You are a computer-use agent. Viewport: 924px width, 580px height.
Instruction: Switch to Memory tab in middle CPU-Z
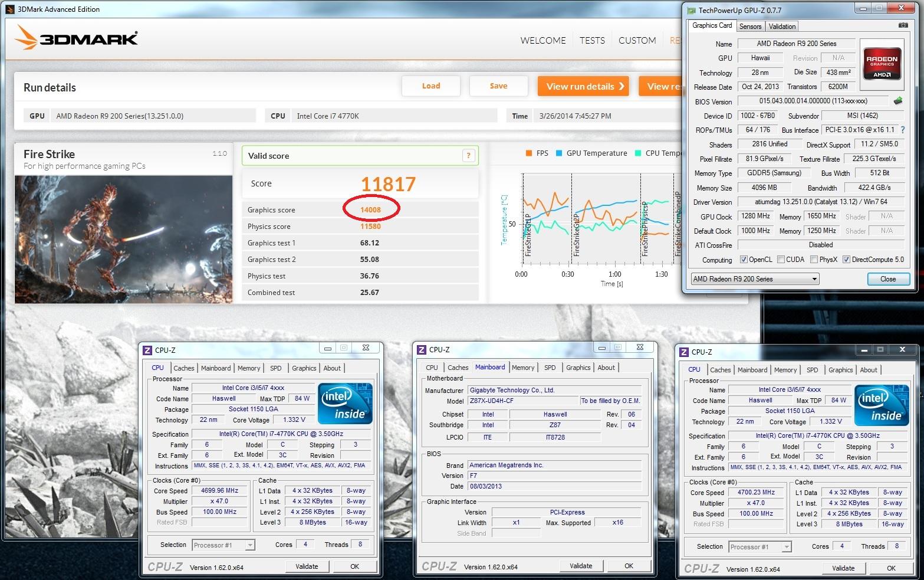pos(523,368)
